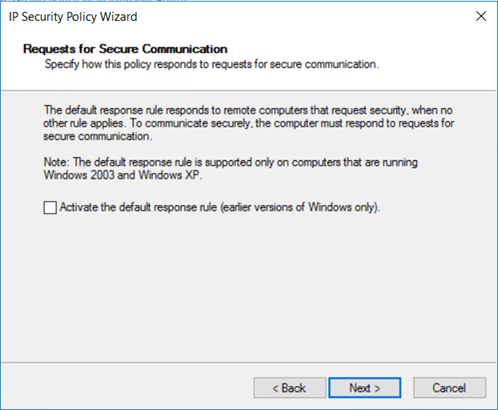Image resolution: width=498 pixels, height=410 pixels.
Task: Click the empty footer area left of Back
Action: tap(127, 388)
